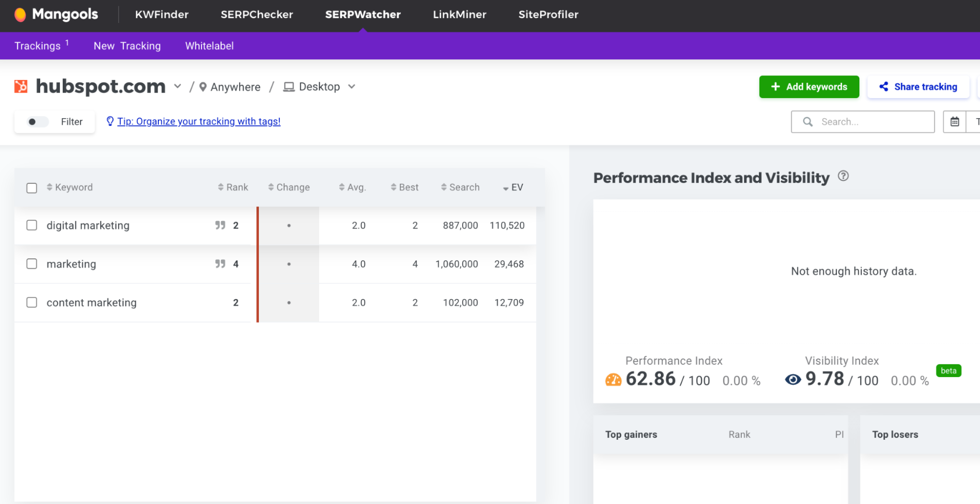Open the calendar date picker icon
Screen dimensions: 980x504
click(x=955, y=122)
